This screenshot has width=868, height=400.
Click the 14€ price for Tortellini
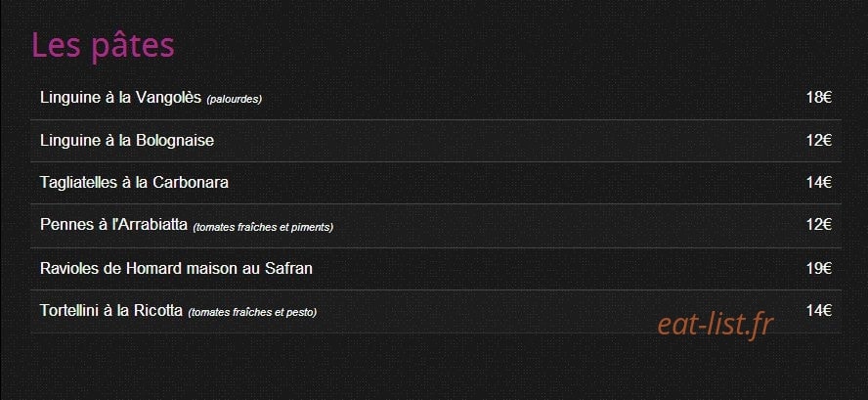[819, 310]
